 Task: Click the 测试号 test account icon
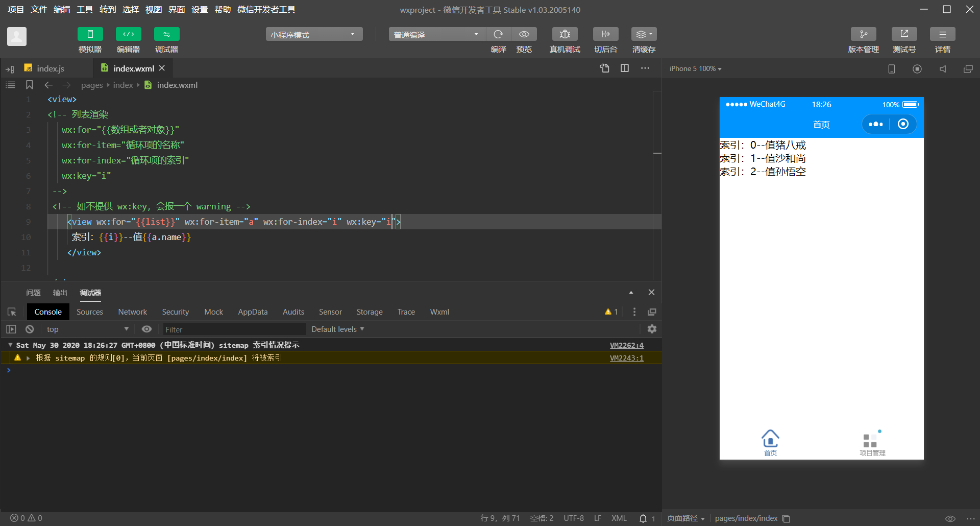(x=904, y=34)
